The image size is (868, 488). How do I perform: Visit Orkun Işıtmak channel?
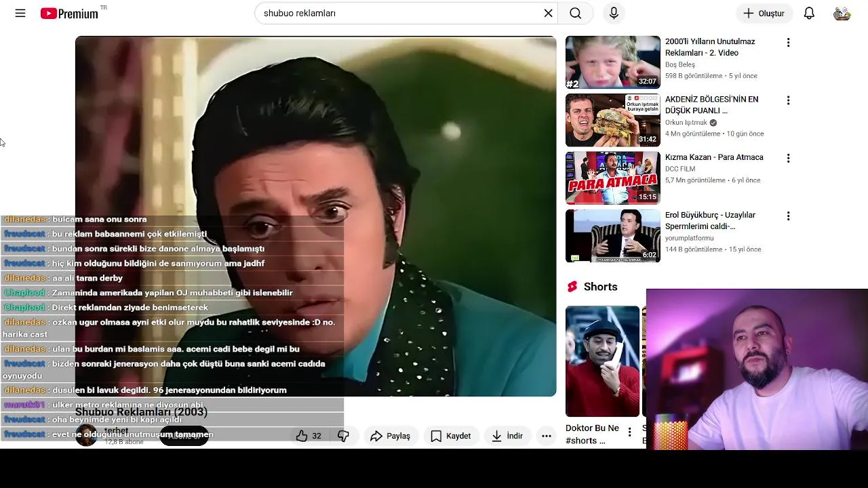[x=686, y=123]
